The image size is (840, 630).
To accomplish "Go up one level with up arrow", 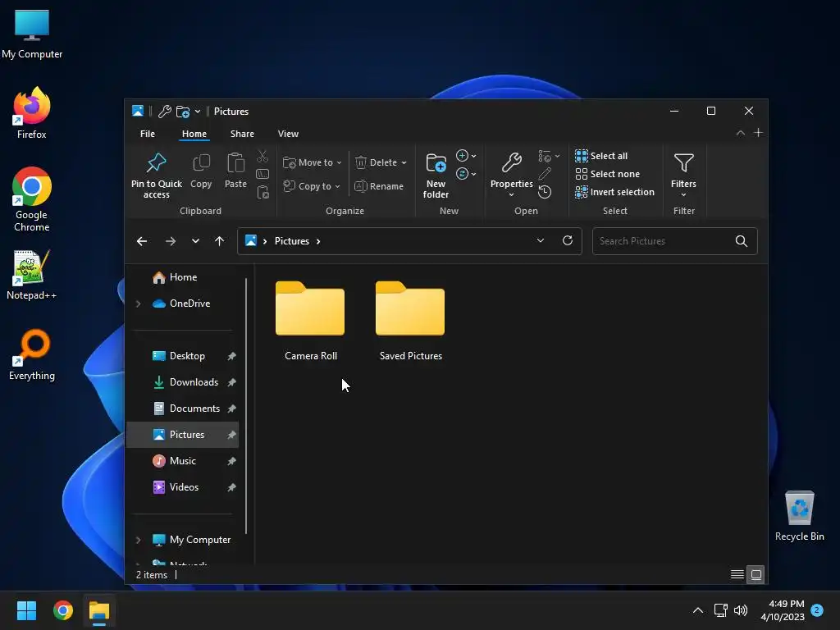I will (219, 241).
